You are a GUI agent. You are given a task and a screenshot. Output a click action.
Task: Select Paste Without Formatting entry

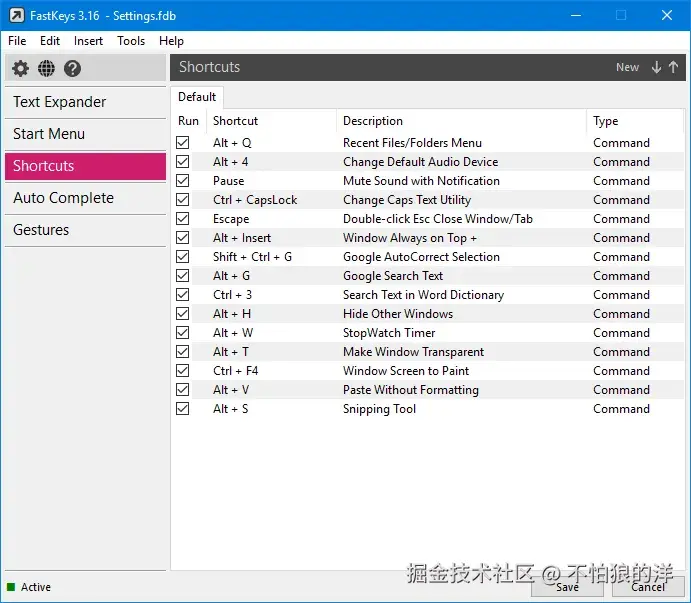click(x=411, y=390)
